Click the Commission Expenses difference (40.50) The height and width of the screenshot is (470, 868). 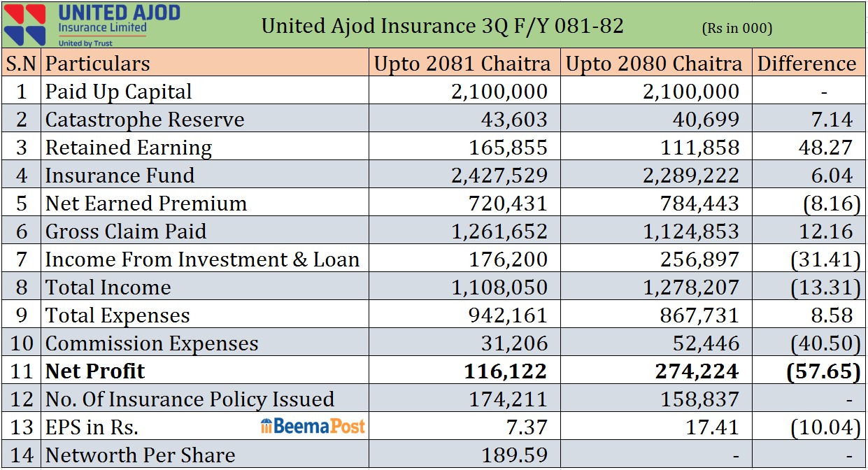824,343
